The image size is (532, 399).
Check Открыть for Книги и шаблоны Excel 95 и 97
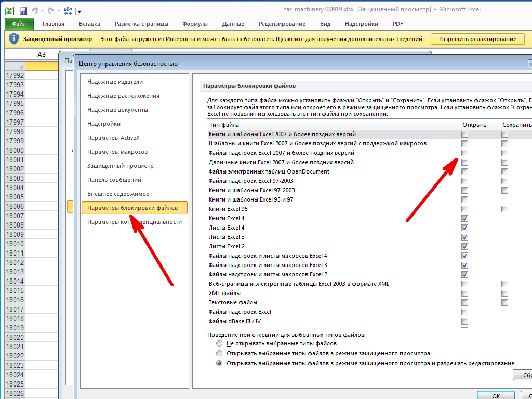click(465, 200)
